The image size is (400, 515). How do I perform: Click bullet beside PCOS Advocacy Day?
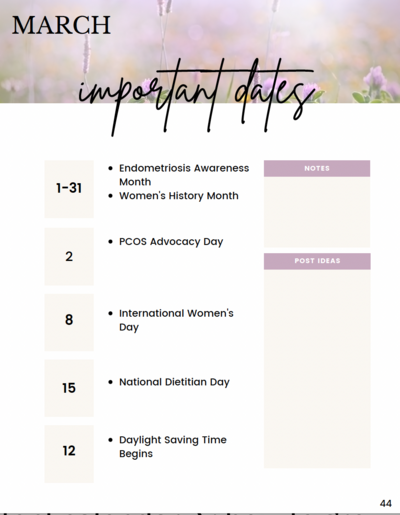point(111,241)
